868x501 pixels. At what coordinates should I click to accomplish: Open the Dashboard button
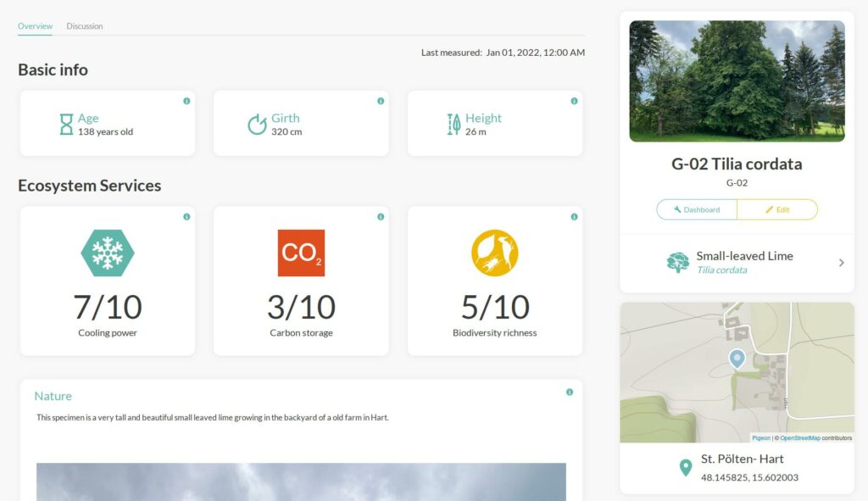pos(697,210)
